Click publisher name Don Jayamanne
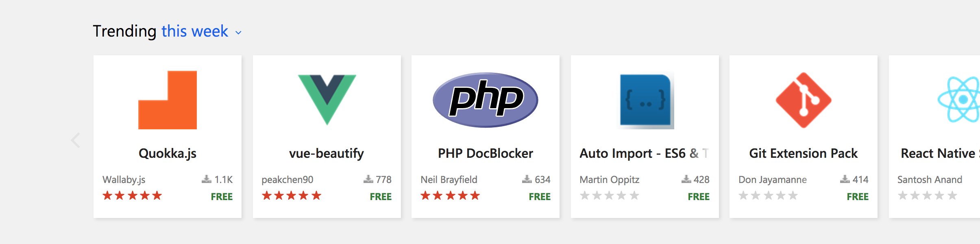This screenshot has width=980, height=244. 773,180
